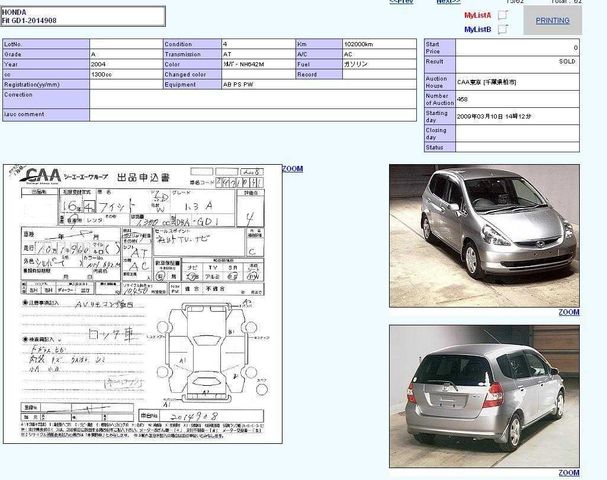Open the front view photo of silver Fit
Viewport: 607px width, 480px height.
(x=484, y=236)
